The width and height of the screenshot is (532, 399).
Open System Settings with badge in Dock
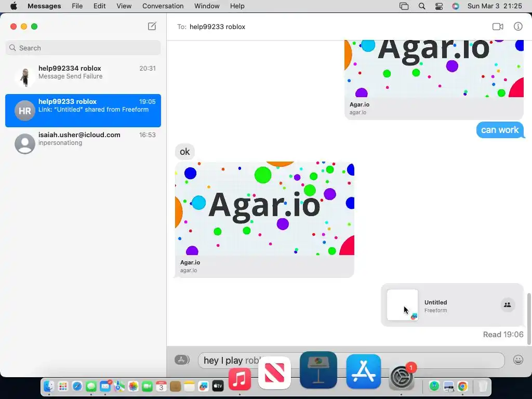tap(402, 378)
